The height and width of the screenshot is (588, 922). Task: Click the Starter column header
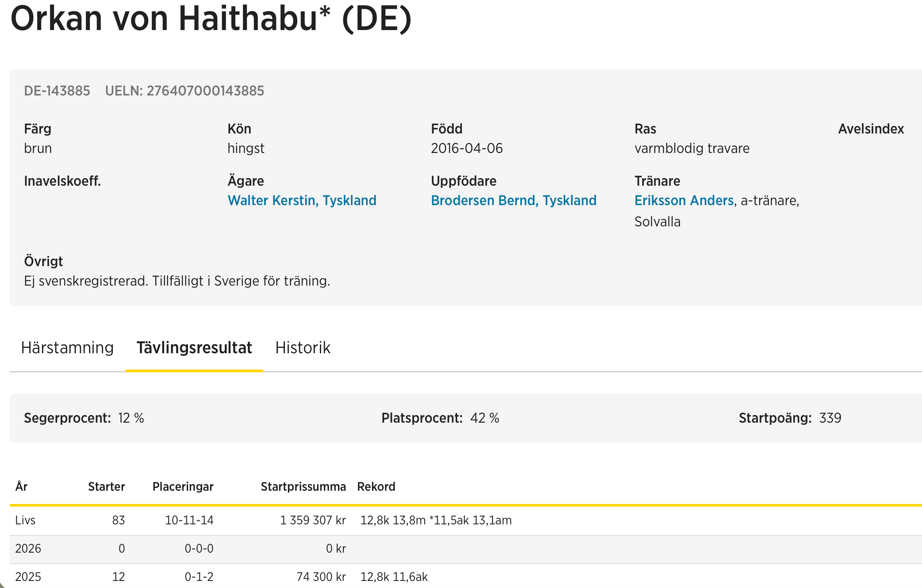click(x=106, y=487)
